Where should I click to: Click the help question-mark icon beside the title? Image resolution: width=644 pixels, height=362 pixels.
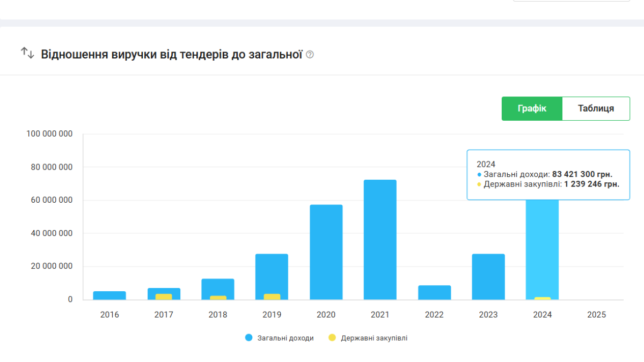[310, 55]
